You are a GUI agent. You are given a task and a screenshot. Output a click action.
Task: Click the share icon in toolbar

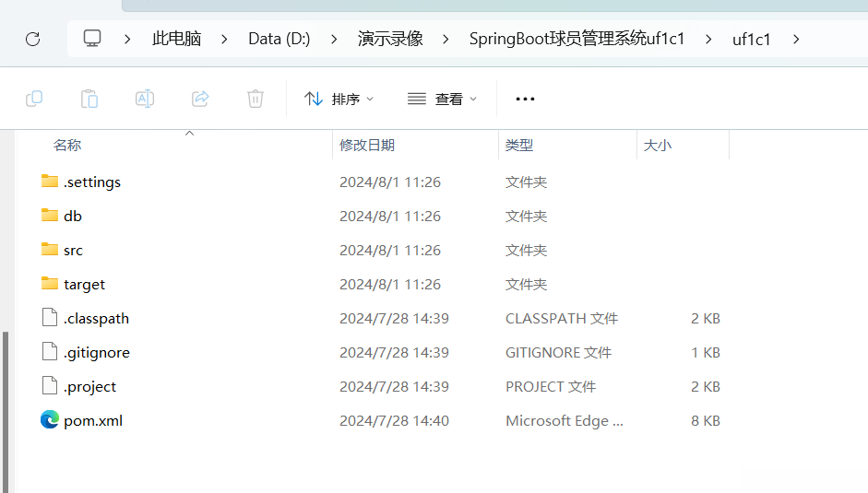tap(200, 99)
